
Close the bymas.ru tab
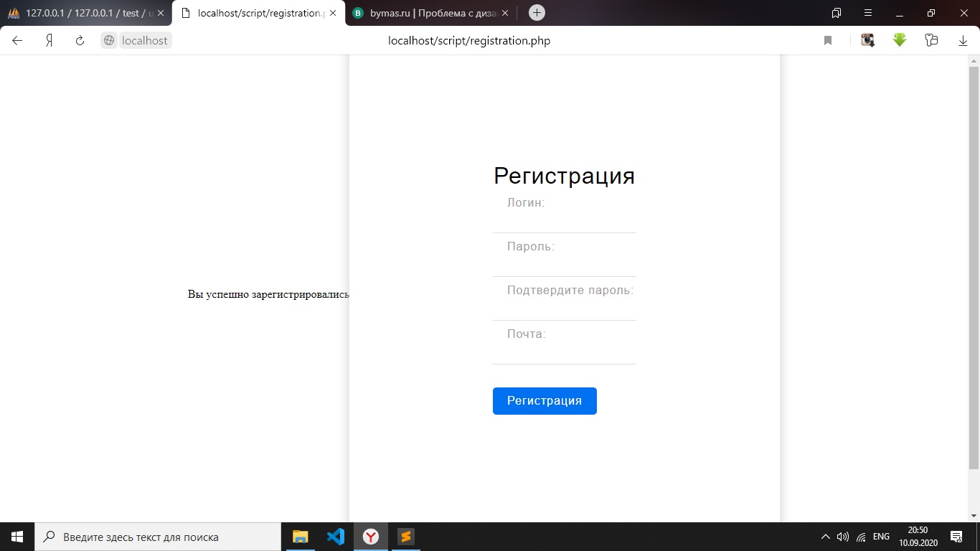[x=505, y=13]
